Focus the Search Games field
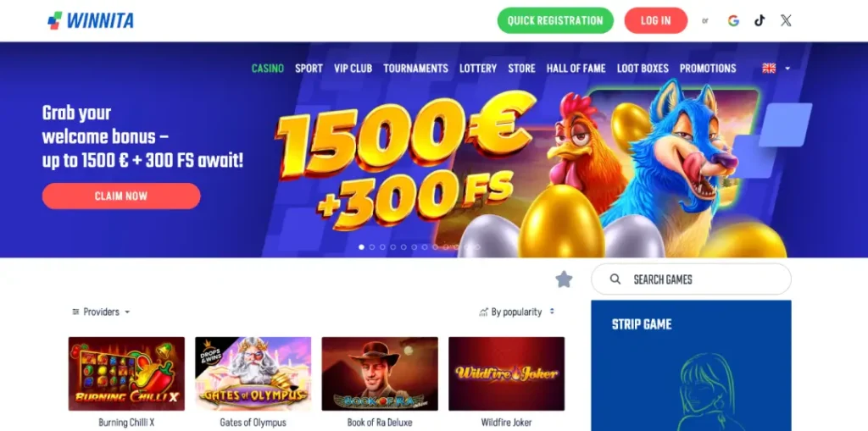Viewport: 868px width, 431px height. (691, 279)
